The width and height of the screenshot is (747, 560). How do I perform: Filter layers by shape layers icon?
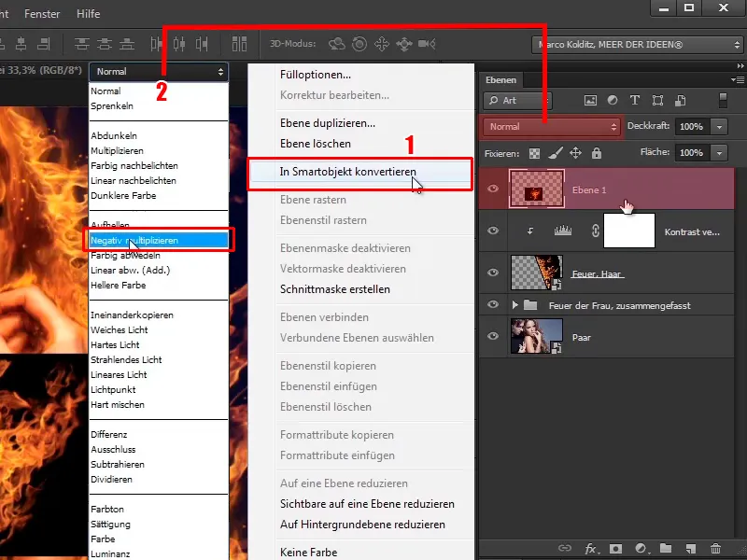click(x=658, y=100)
